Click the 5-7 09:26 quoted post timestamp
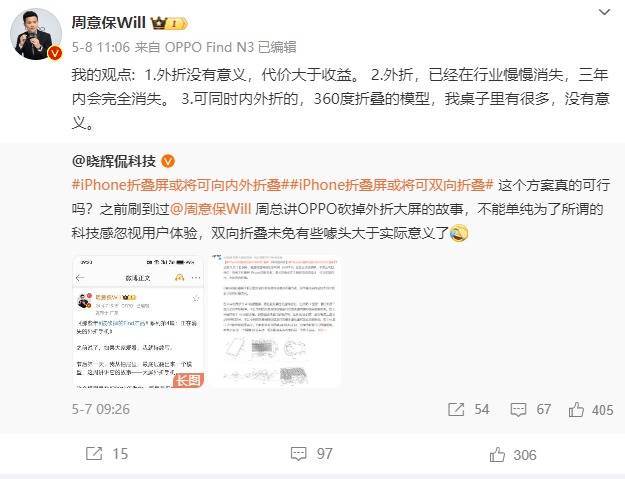Screen dimensions: 625x479 [x=101, y=409]
